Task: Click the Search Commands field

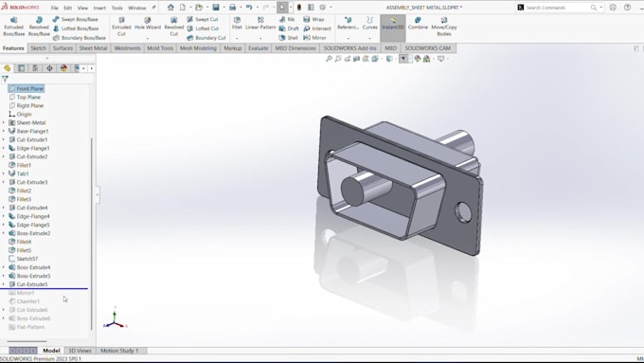Action: click(557, 8)
